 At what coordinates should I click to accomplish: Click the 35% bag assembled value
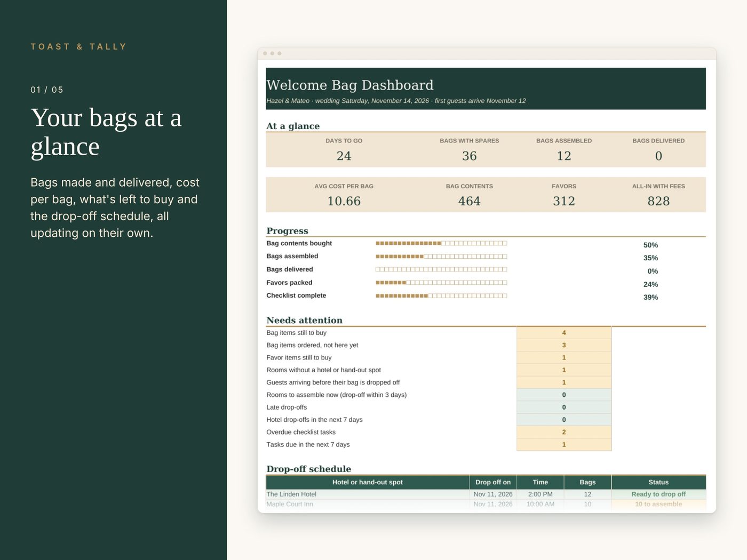[650, 258]
